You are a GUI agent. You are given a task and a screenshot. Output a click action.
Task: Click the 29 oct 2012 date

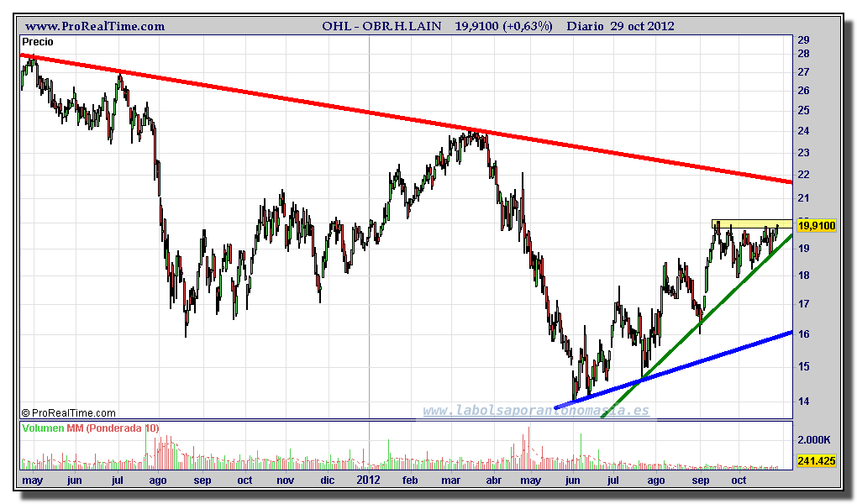click(642, 26)
